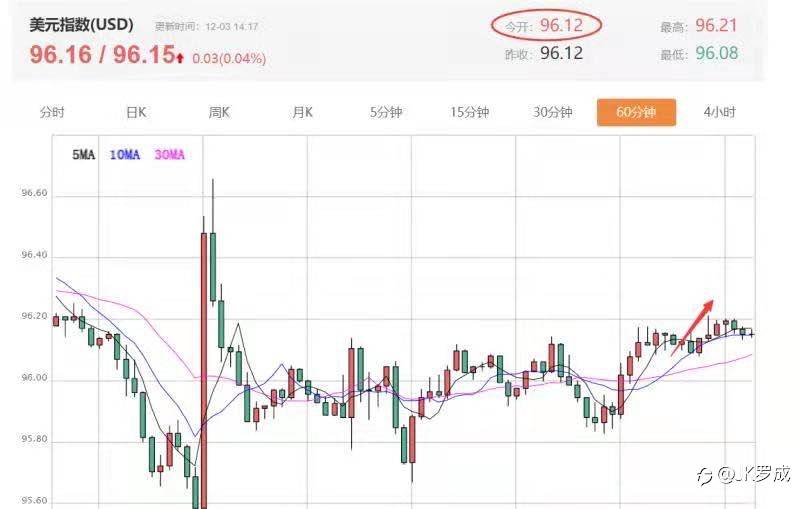Open the 周K weekly chart tab
This screenshot has width=800, height=509.
coord(219,112)
